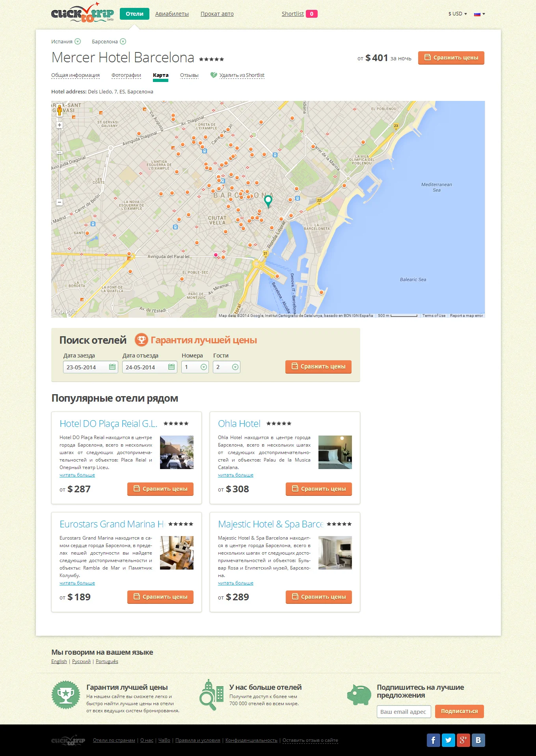Click the pink marker on Avinguda del Paral·lel
Screen dimensions: 536x756
click(x=216, y=255)
